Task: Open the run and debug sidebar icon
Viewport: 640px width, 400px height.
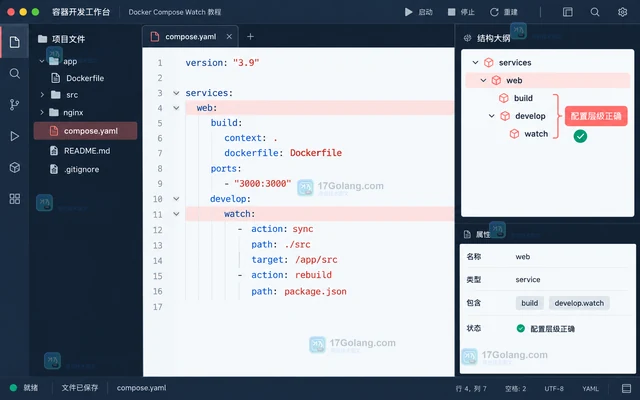Action: tap(15, 136)
